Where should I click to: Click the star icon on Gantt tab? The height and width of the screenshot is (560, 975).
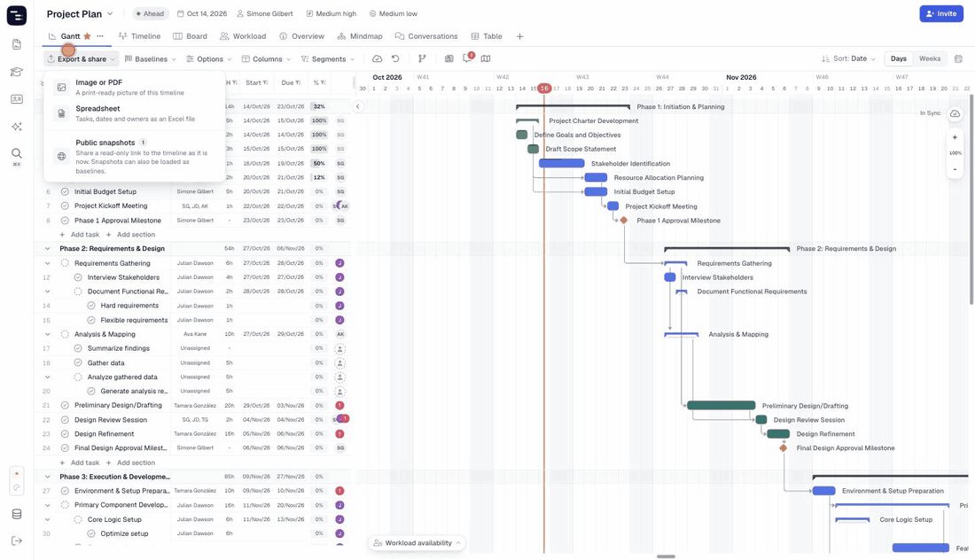(88, 36)
